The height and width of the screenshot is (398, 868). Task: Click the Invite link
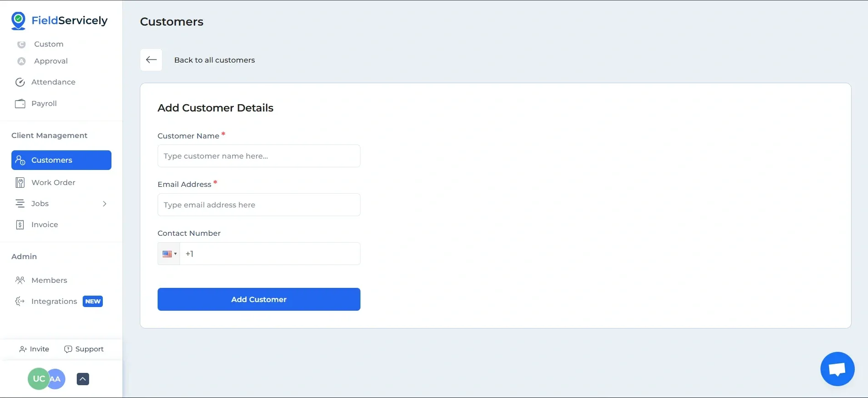tap(34, 349)
